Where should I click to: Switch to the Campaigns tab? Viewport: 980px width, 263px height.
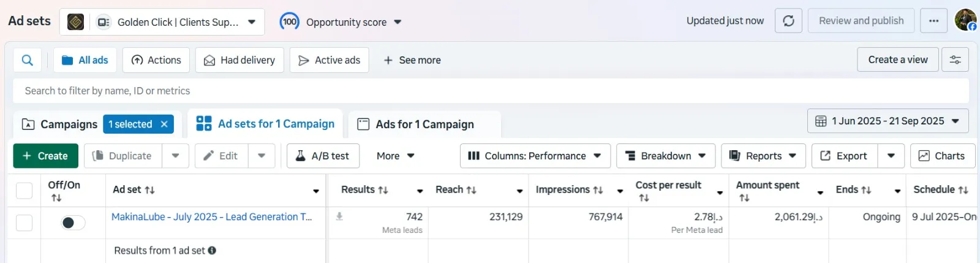(x=60, y=124)
